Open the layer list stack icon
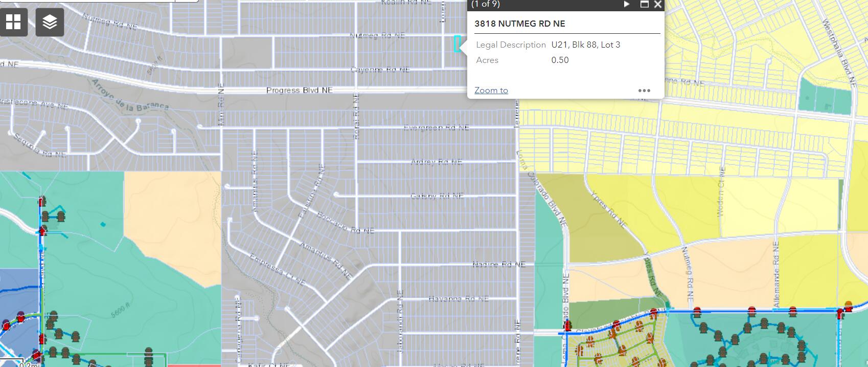This screenshot has height=367, width=868. (50, 22)
